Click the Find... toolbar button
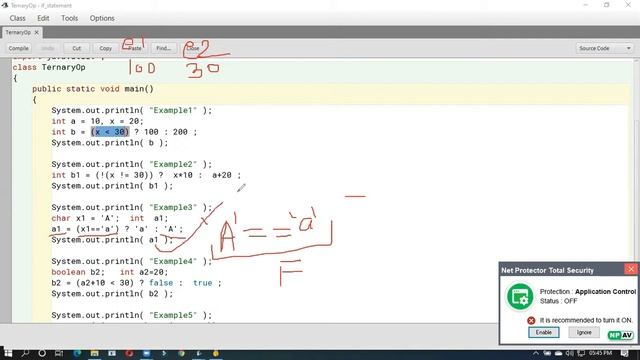 [163, 48]
